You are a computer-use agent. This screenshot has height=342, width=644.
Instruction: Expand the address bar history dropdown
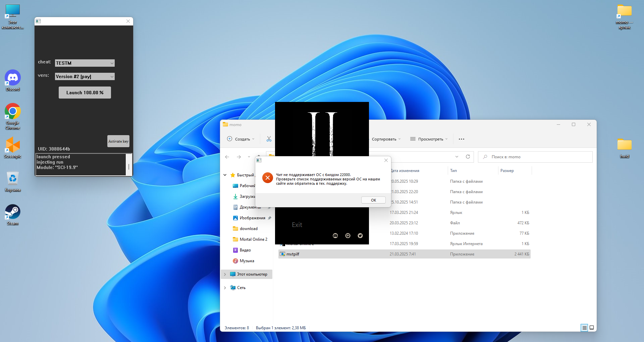(x=457, y=157)
